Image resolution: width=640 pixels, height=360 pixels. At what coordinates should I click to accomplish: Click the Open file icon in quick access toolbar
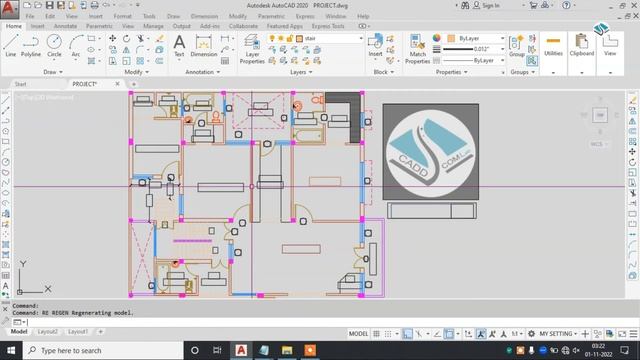(x=38, y=5)
